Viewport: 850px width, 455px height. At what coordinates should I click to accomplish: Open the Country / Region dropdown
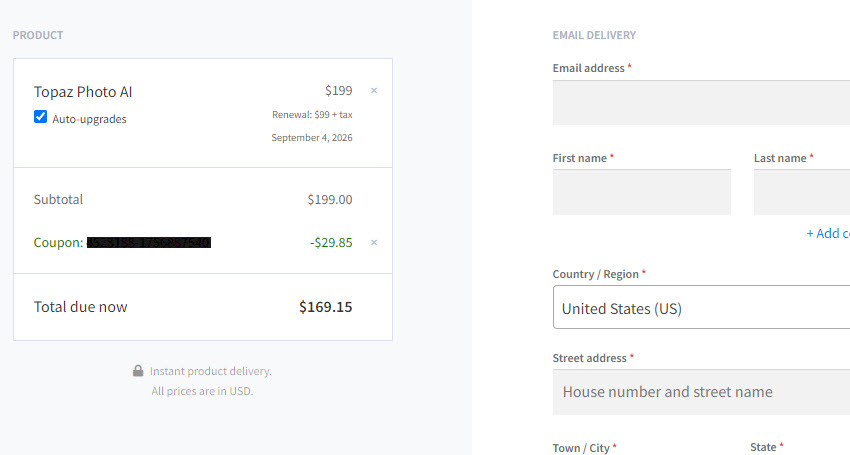[x=701, y=307]
